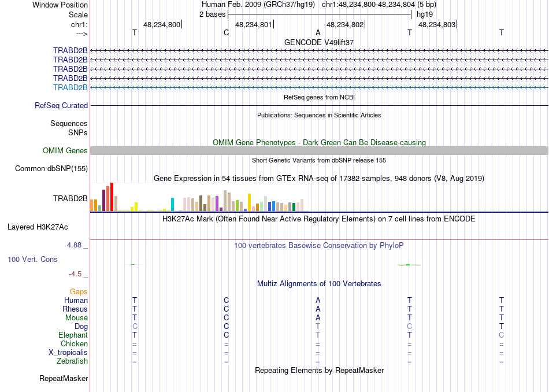Click coordinate label 48,234,800

162,24
